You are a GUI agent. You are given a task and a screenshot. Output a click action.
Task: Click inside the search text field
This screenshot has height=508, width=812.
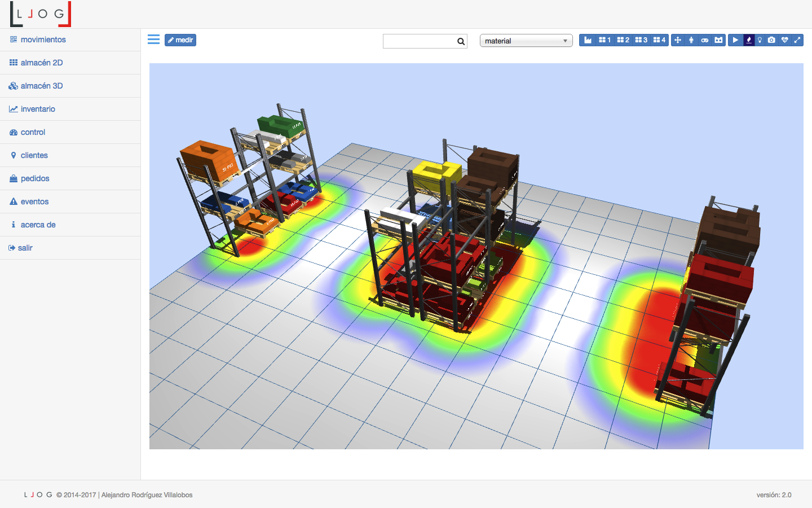(420, 41)
